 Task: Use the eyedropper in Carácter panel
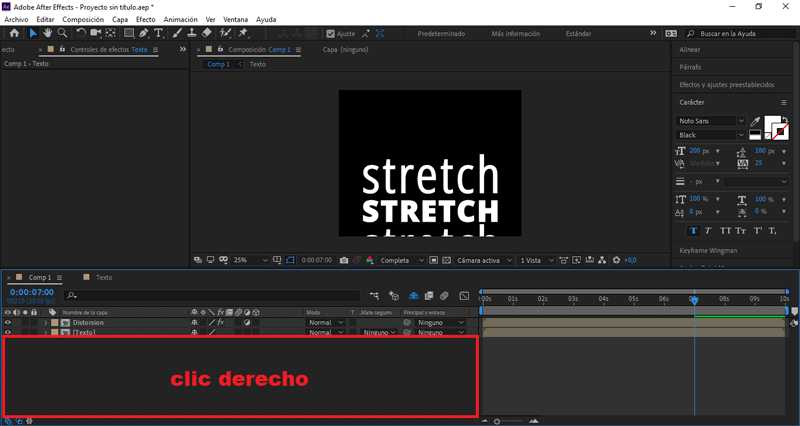755,121
